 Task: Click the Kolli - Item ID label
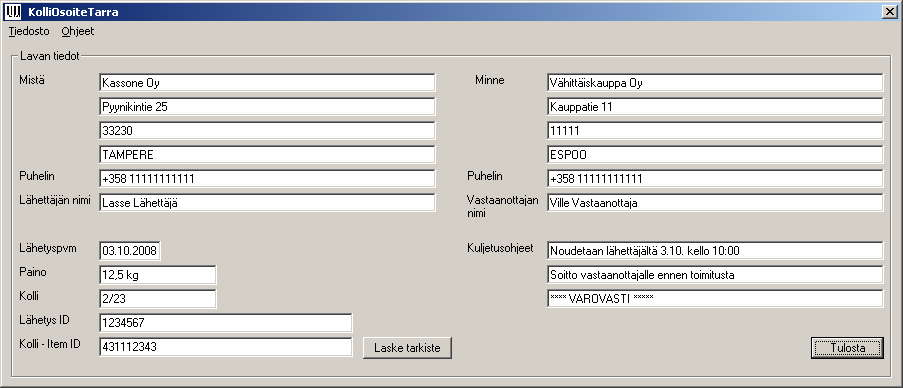point(50,344)
